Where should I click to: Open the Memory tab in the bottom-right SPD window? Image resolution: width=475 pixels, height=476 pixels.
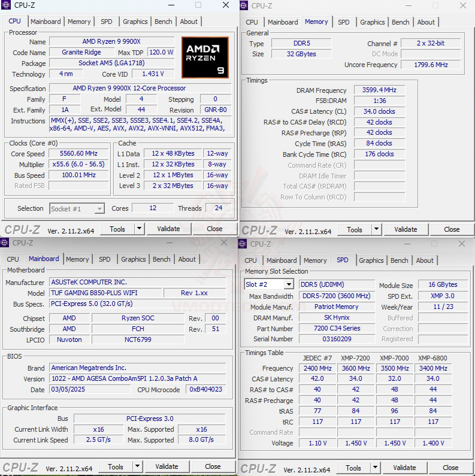pyautogui.click(x=315, y=260)
